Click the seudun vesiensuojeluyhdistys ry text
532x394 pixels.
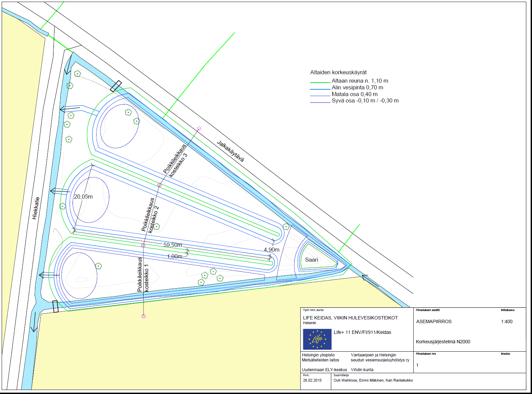(x=380, y=360)
